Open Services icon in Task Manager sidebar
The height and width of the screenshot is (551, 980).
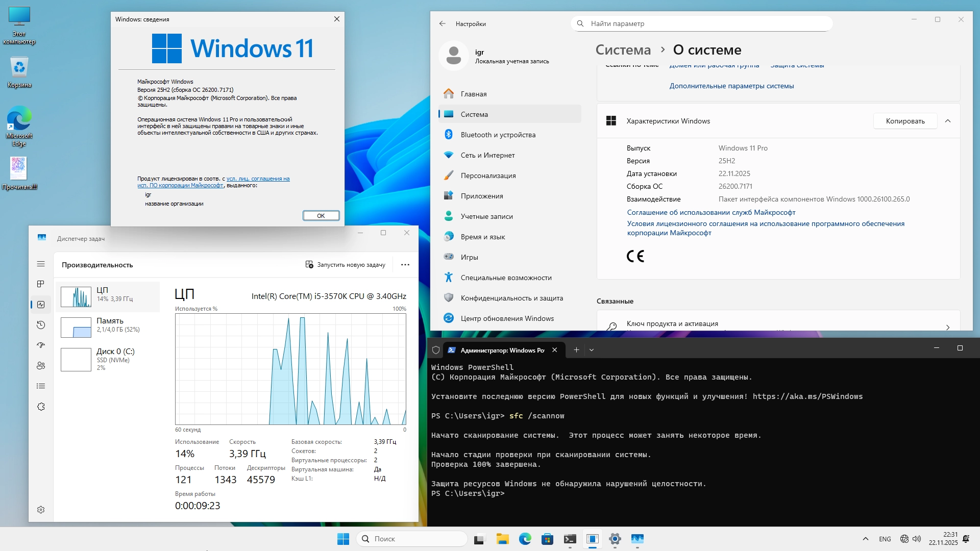click(41, 407)
